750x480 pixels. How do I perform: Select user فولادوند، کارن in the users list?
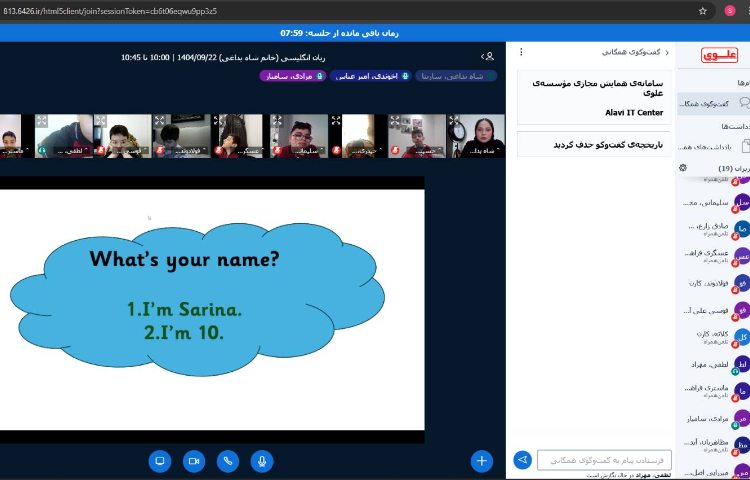click(714, 283)
